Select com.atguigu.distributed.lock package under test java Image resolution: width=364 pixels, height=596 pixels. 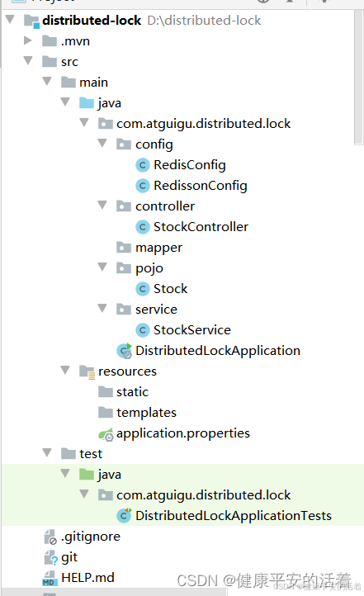(x=203, y=495)
